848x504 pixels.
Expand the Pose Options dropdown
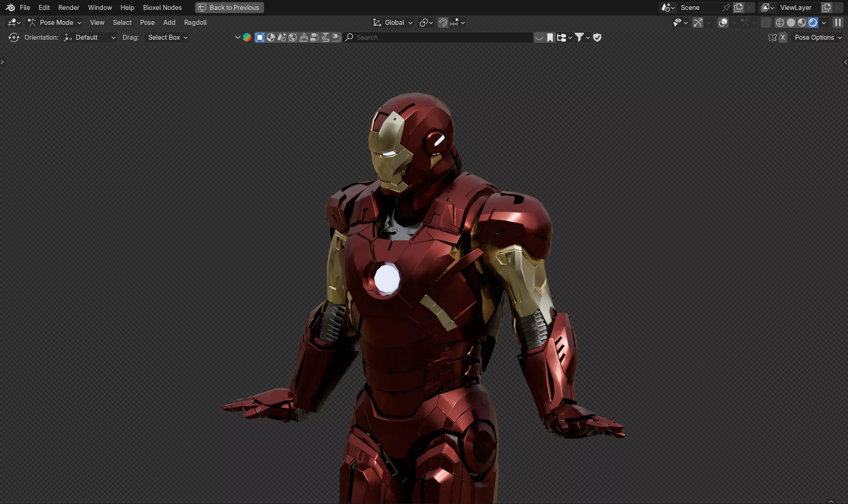[818, 37]
